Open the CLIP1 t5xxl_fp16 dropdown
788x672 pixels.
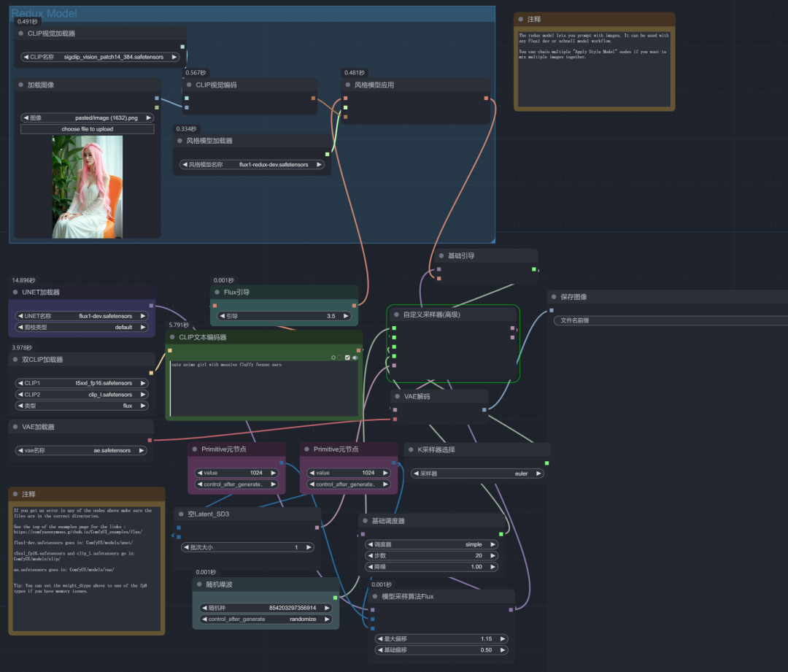82,383
